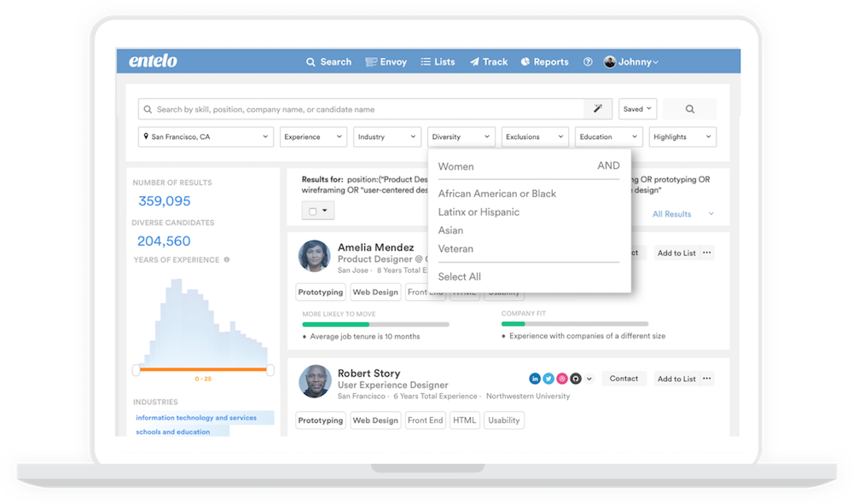Open Robert Story's Twitter profile icon

click(548, 379)
